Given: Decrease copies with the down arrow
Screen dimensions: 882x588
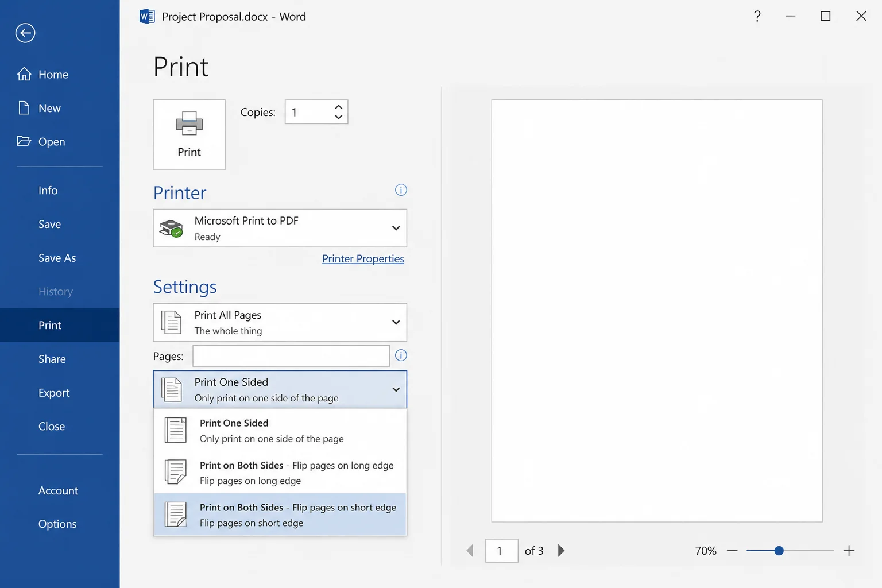Looking at the screenshot, I should click(x=339, y=117).
